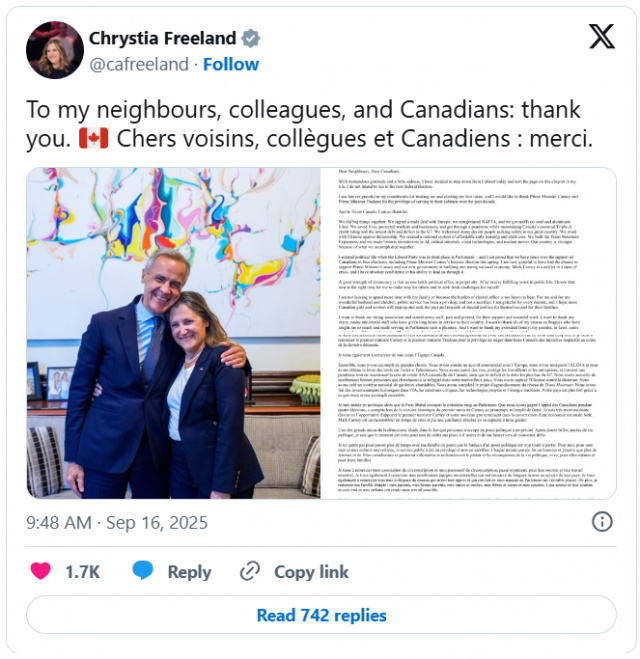Viewport: 640px width, 659px height.
Task: Open Chrystia Freeland's profile avatar
Action: click(55, 50)
